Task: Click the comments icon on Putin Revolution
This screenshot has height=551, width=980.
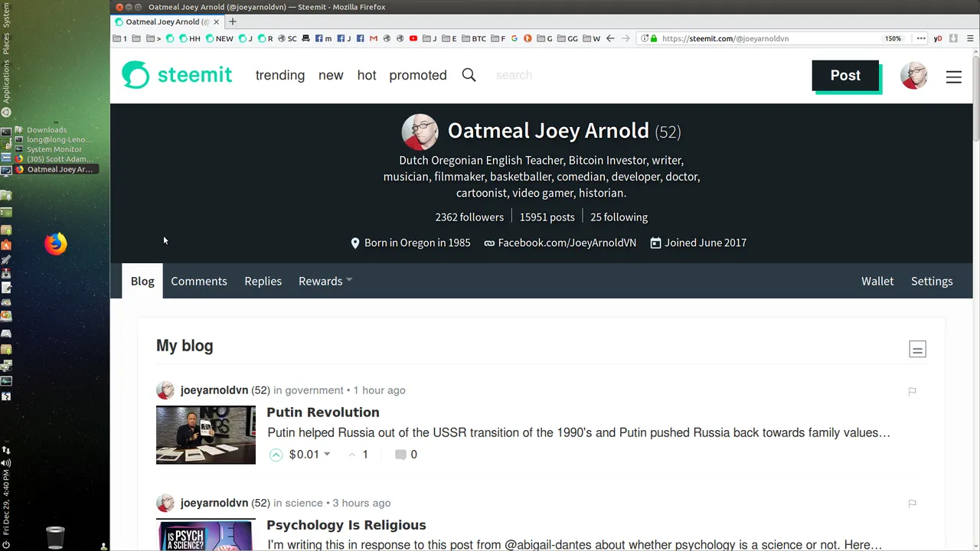Action: pyautogui.click(x=400, y=455)
